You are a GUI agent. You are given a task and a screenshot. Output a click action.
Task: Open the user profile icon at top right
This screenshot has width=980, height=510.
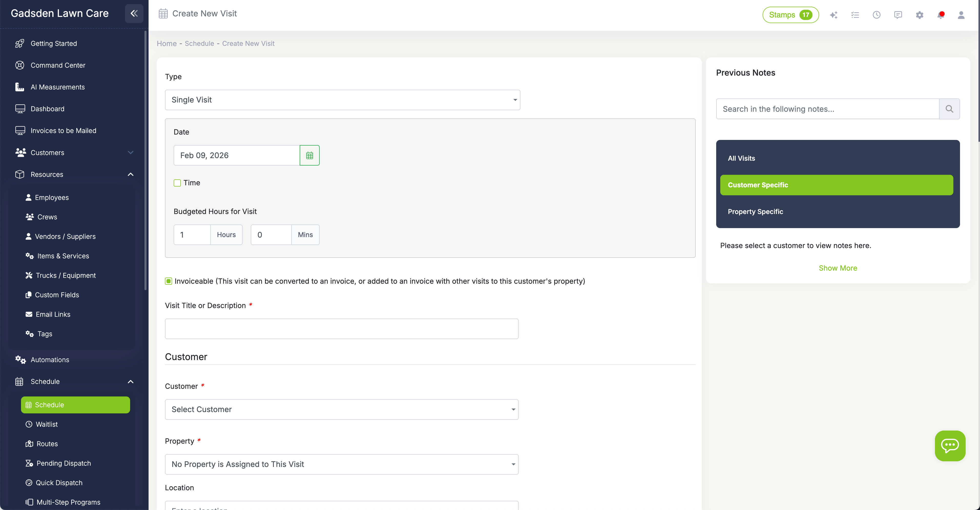click(962, 15)
